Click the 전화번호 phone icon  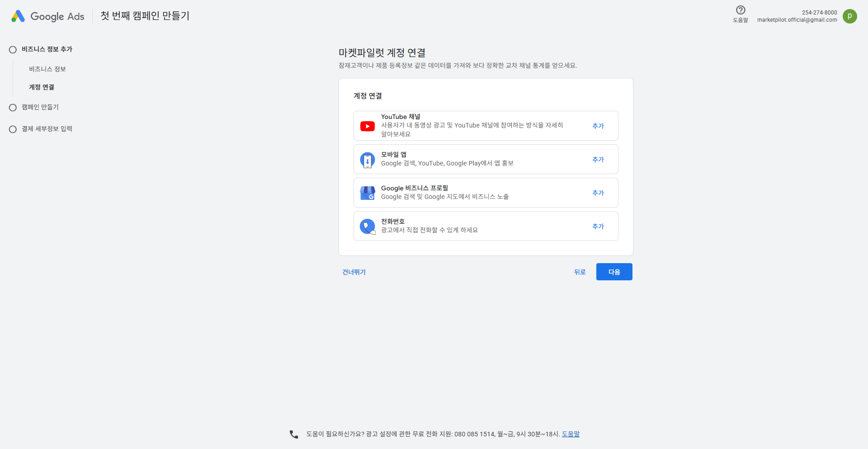point(368,227)
